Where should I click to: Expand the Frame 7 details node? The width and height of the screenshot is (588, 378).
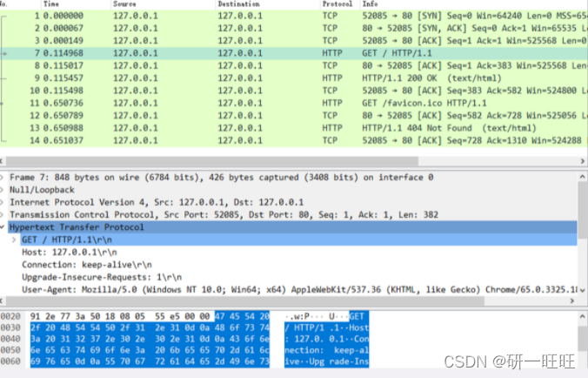pyautogui.click(x=2, y=177)
